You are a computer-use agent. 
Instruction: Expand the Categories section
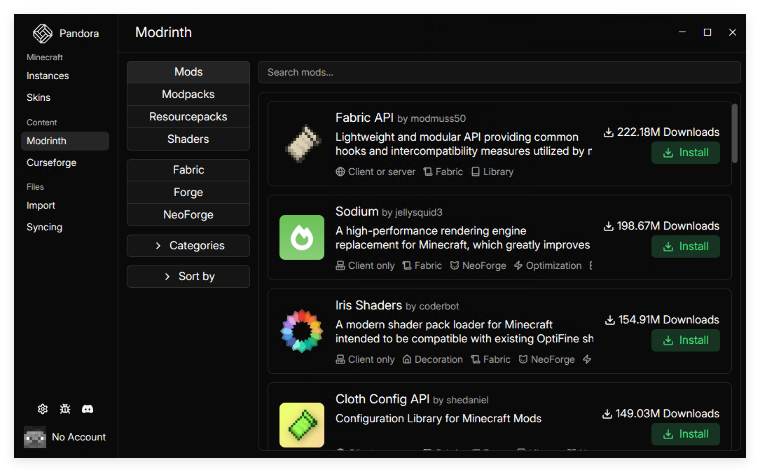[189, 246]
